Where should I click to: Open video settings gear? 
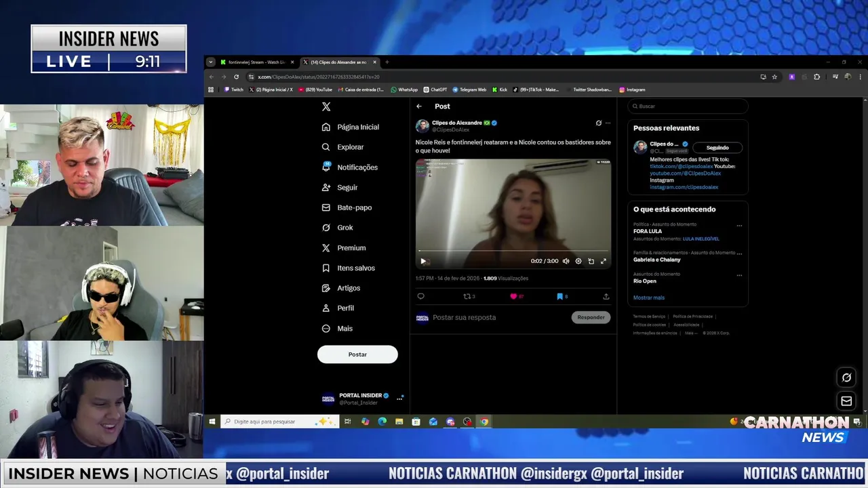[578, 261]
